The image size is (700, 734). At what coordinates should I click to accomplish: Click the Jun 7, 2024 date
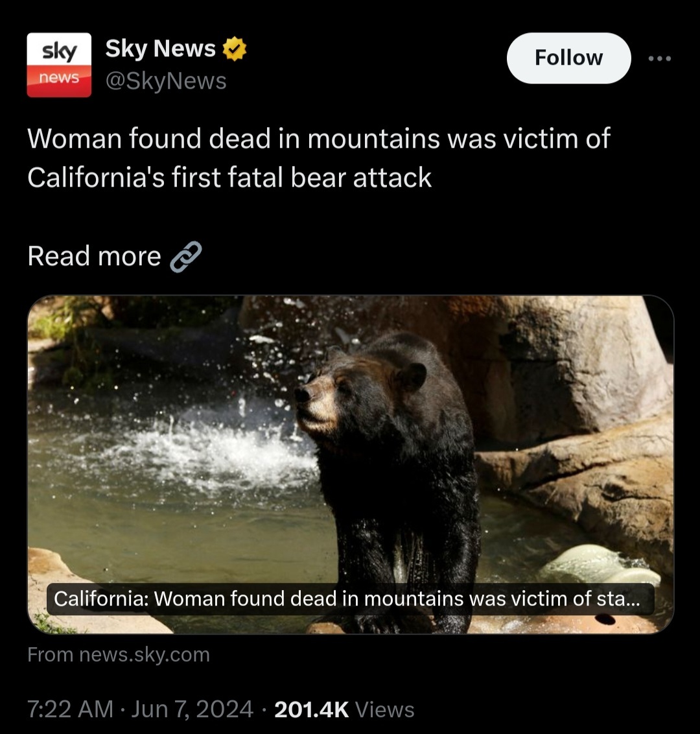(192, 709)
